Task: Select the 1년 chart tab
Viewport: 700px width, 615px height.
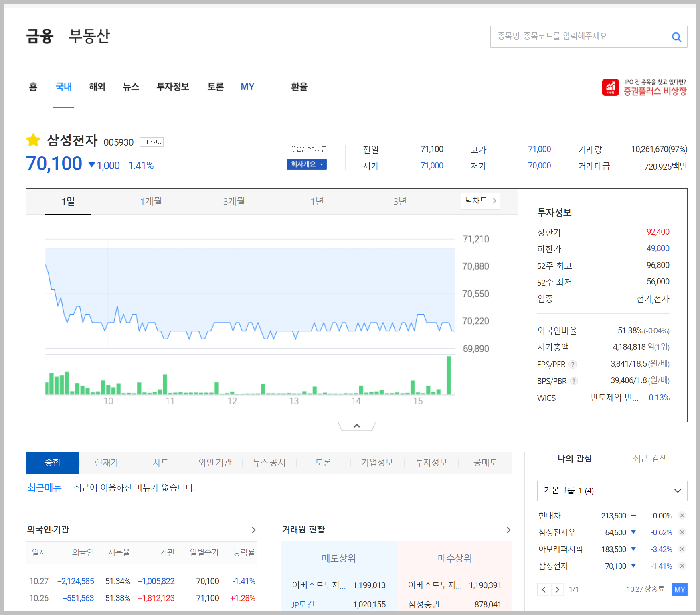Action: point(317,201)
